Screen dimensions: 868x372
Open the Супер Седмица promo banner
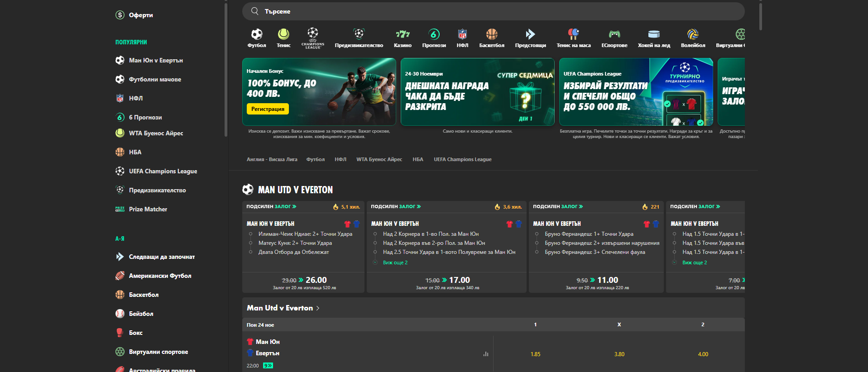coord(477,92)
